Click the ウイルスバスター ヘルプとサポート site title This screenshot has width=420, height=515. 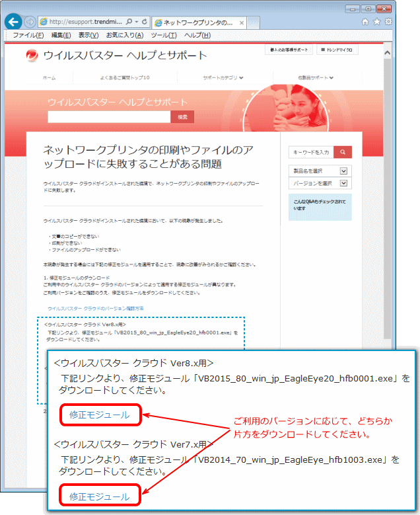[125, 55]
